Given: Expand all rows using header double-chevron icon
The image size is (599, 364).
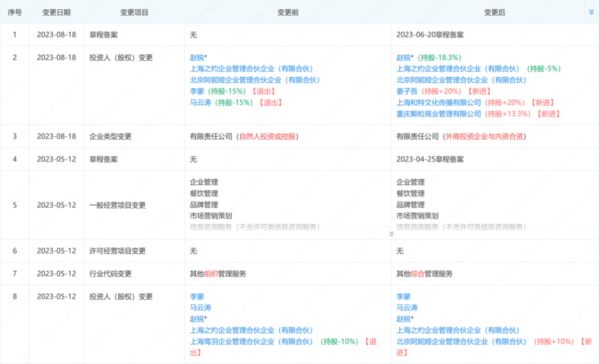Looking at the screenshot, I should click(591, 12).
